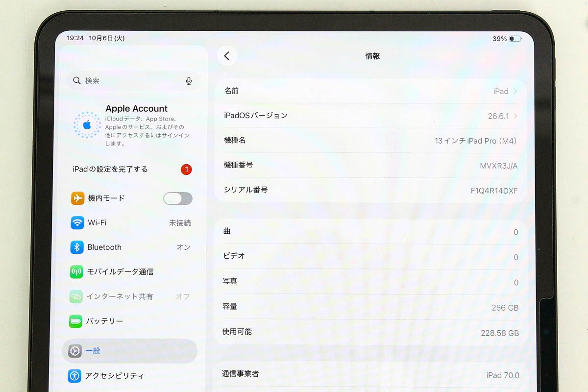Tap the 機種番号 label
The height and width of the screenshot is (392, 588).
pyautogui.click(x=238, y=165)
